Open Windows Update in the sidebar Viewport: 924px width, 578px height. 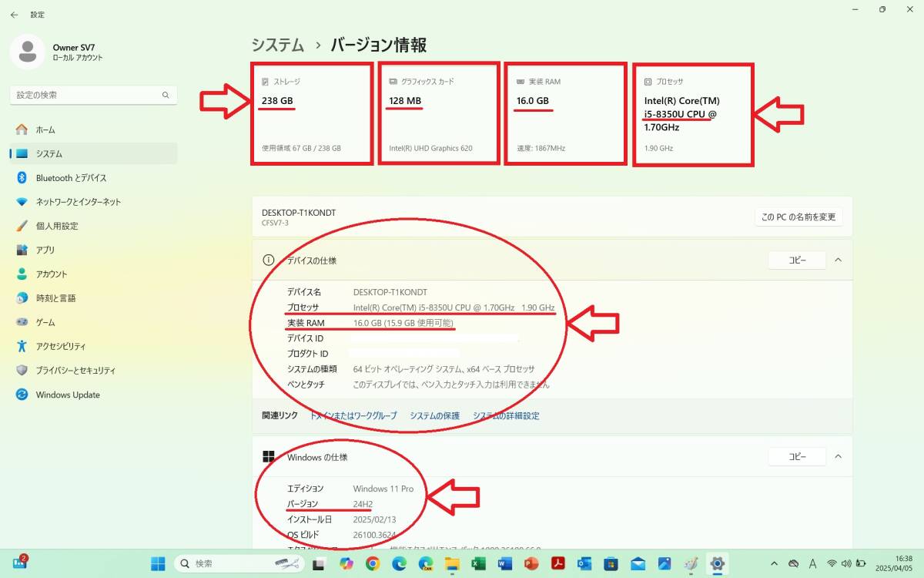93,395
